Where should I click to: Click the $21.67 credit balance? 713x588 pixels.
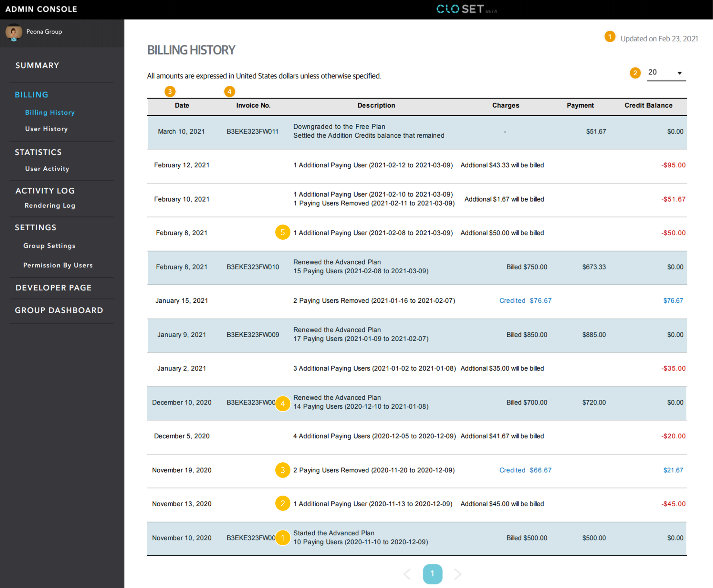tap(673, 470)
